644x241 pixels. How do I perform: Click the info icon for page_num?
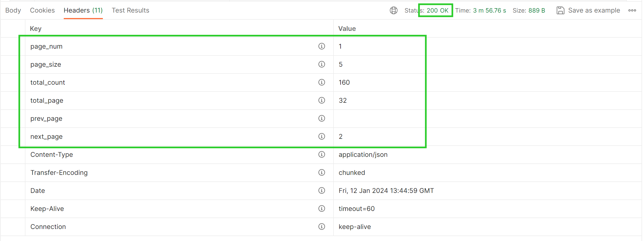321,46
